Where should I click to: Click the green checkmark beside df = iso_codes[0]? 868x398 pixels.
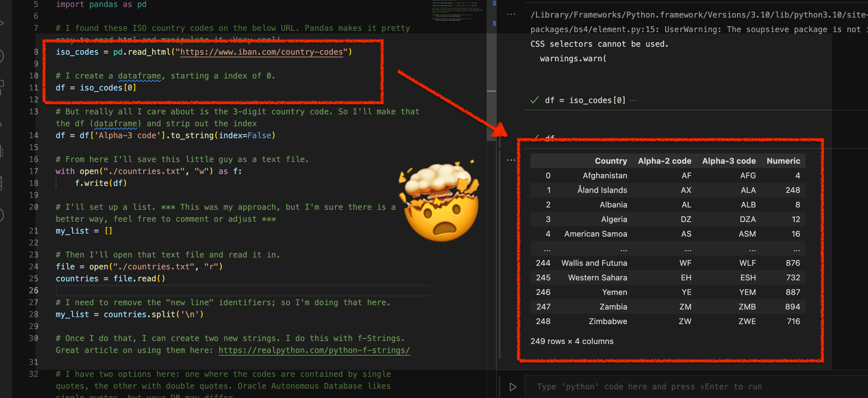[534, 100]
